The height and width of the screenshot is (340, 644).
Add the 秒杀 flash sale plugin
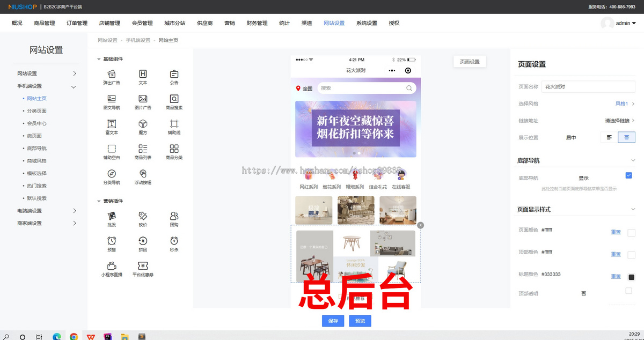pos(174,245)
